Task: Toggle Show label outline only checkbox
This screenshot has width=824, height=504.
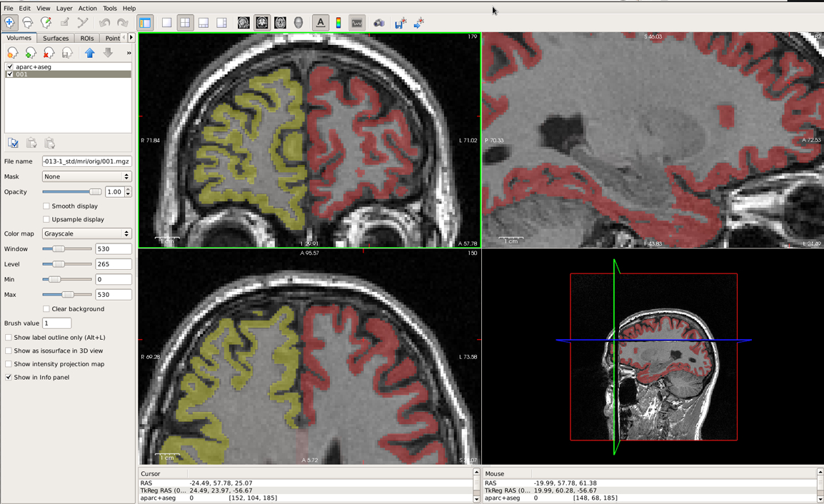Action: 9,338
